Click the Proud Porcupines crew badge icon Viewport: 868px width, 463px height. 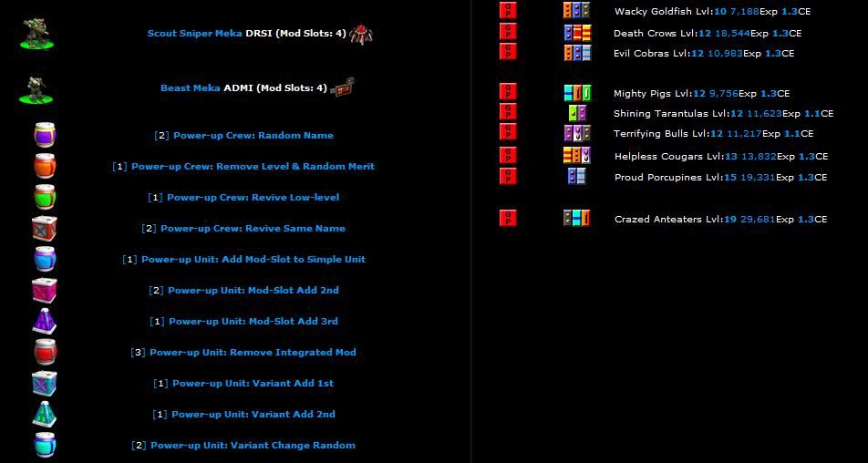pyautogui.click(x=577, y=177)
